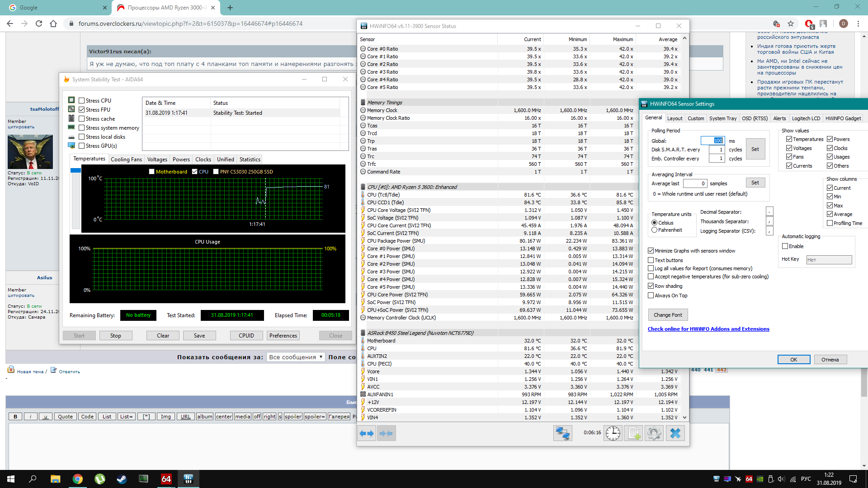Select the Fahrenheit radio button

tap(654, 230)
